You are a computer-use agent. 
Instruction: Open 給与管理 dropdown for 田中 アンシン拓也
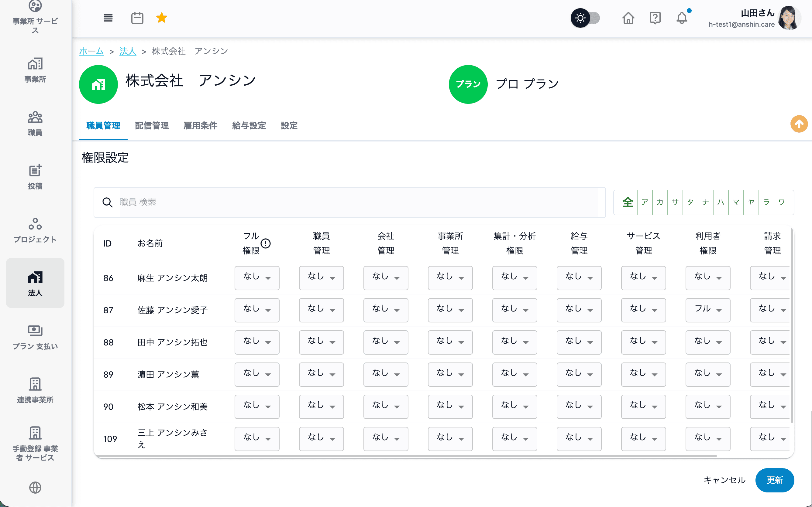click(x=579, y=342)
